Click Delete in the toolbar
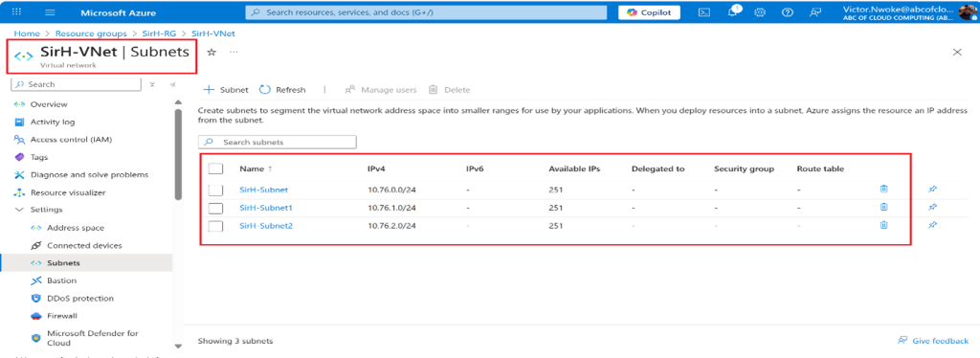 pyautogui.click(x=450, y=90)
